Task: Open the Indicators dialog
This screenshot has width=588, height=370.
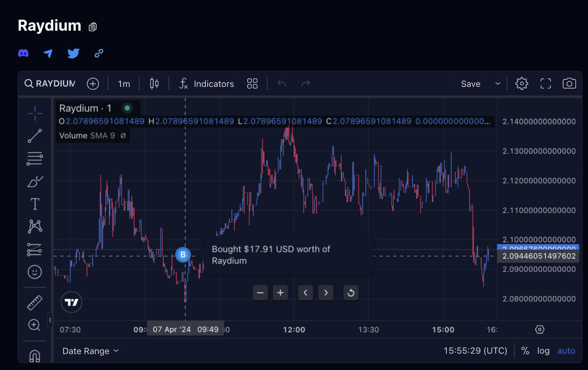Action: [x=207, y=84]
